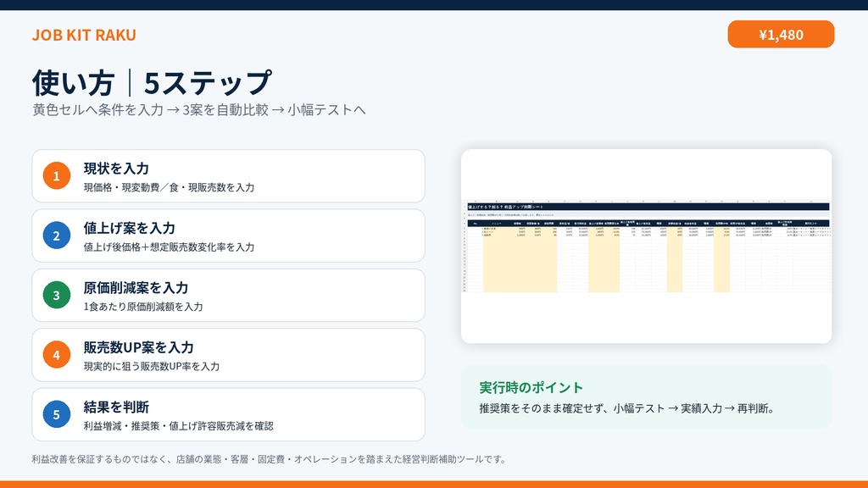Screen dimensions: 868x488
Task: Click the 現状を入力 step heading
Action: [x=116, y=169]
